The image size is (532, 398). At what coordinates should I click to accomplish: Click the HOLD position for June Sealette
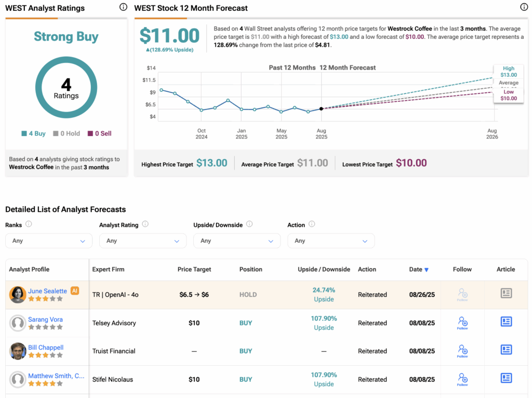point(248,295)
